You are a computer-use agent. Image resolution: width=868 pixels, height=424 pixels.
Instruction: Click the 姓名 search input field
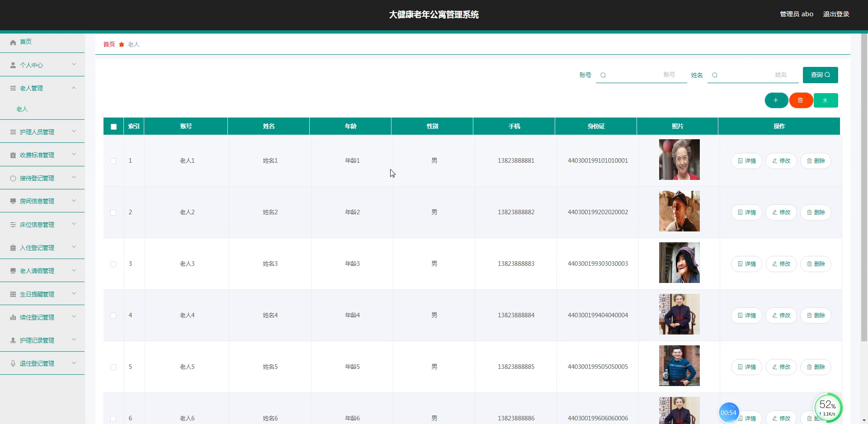pos(753,75)
